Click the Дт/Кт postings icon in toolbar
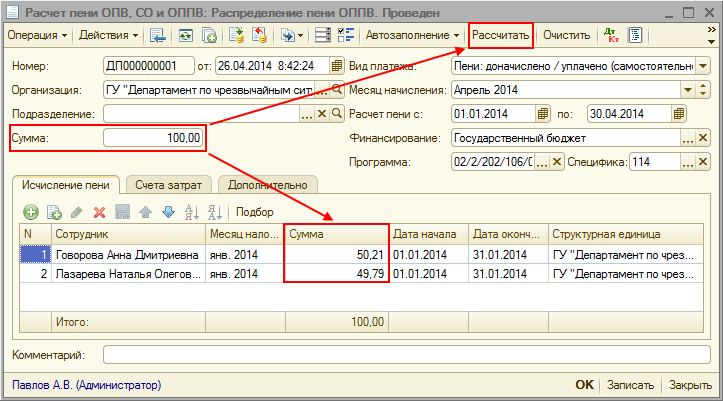The height and width of the screenshot is (401, 723). coord(612,35)
